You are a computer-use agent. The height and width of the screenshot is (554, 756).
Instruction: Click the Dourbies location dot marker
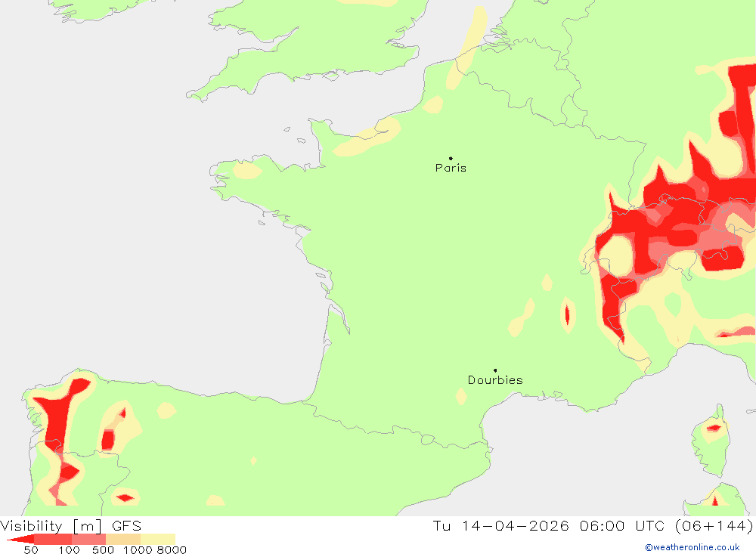pos(495,370)
